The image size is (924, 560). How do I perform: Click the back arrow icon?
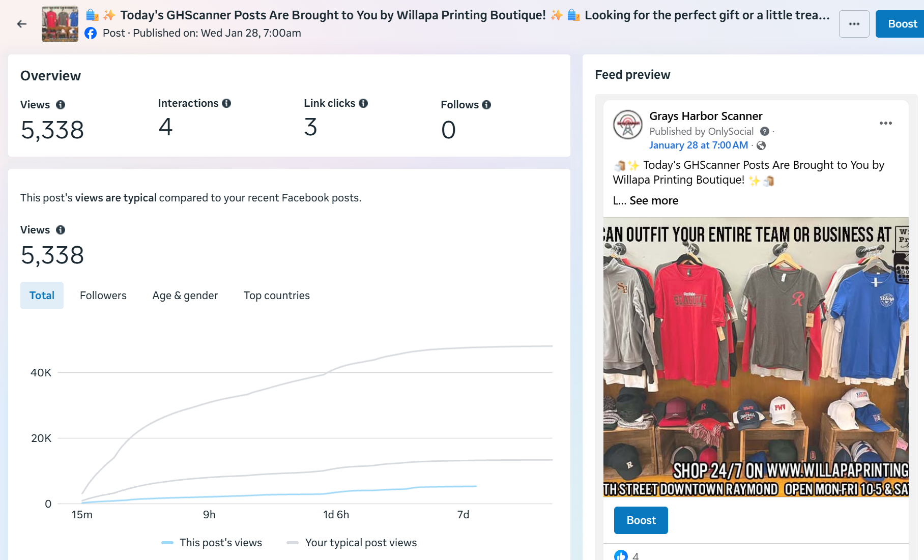21,24
